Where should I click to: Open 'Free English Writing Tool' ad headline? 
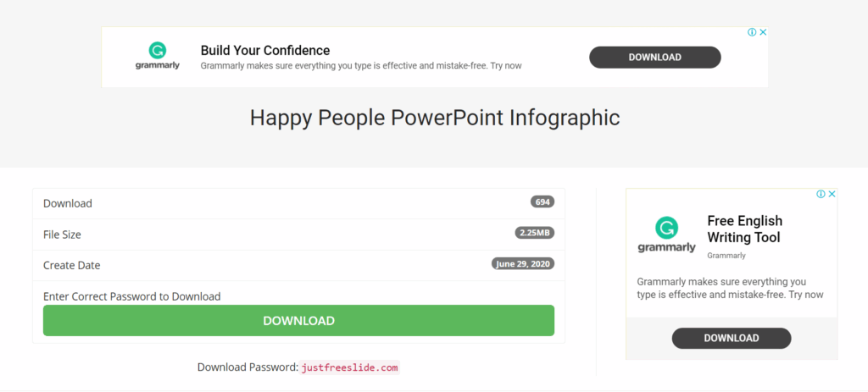click(x=744, y=229)
